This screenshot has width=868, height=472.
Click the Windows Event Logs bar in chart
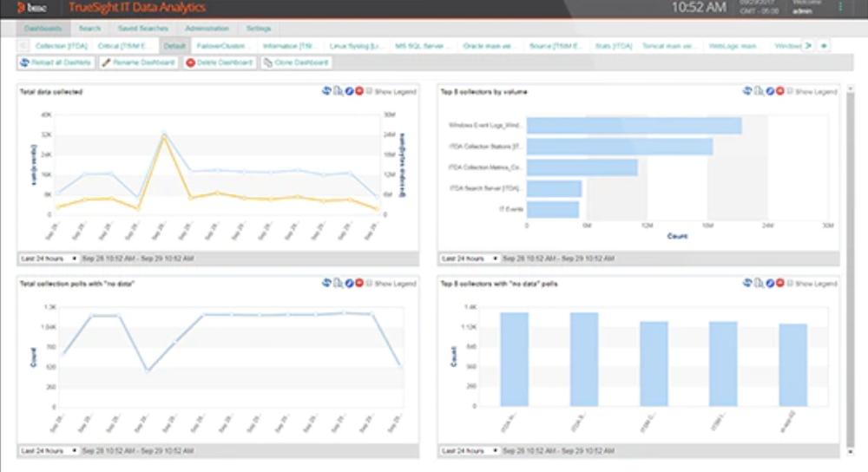click(634, 126)
